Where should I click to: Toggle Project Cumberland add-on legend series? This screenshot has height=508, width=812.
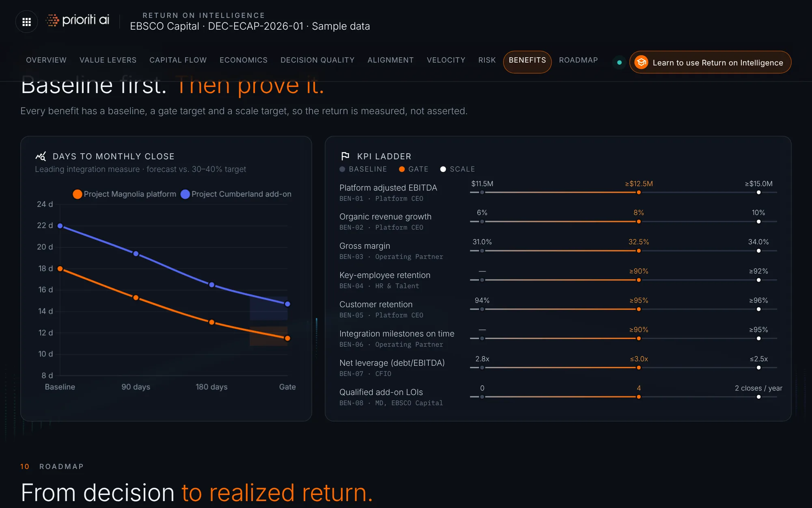(x=236, y=194)
